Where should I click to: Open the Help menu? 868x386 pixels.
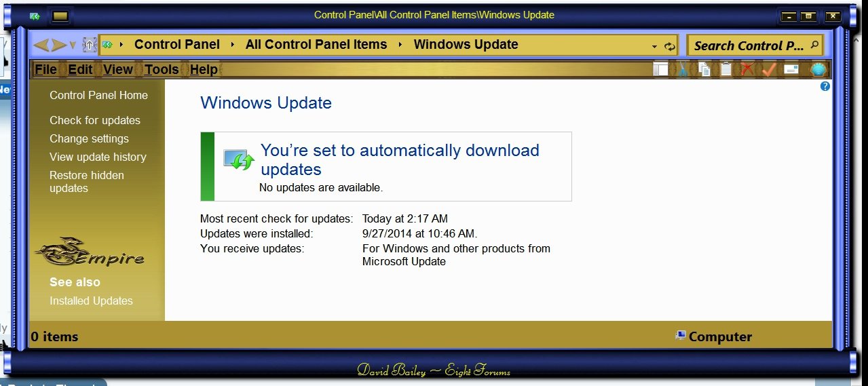[204, 69]
